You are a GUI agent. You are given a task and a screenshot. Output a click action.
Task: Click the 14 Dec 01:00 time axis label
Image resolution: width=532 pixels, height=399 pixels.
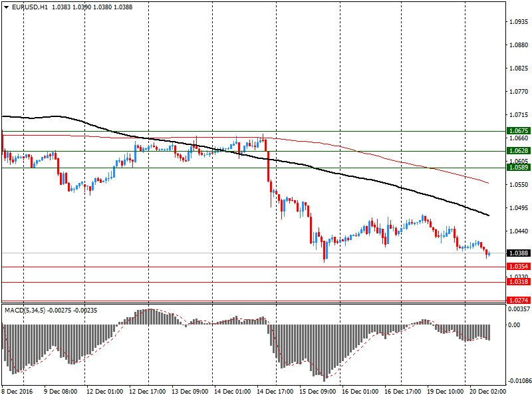(232, 392)
